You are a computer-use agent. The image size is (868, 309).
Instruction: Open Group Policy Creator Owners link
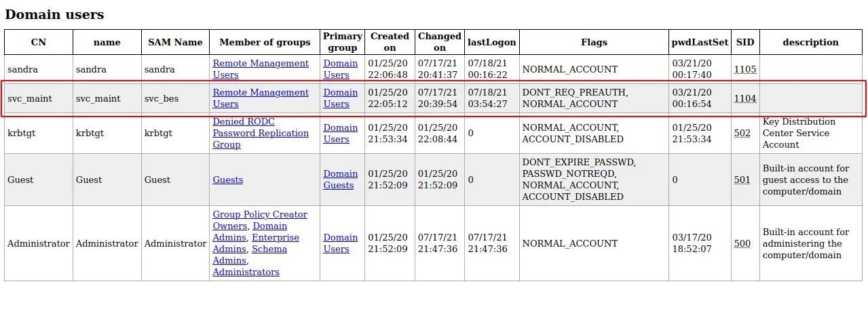260,215
